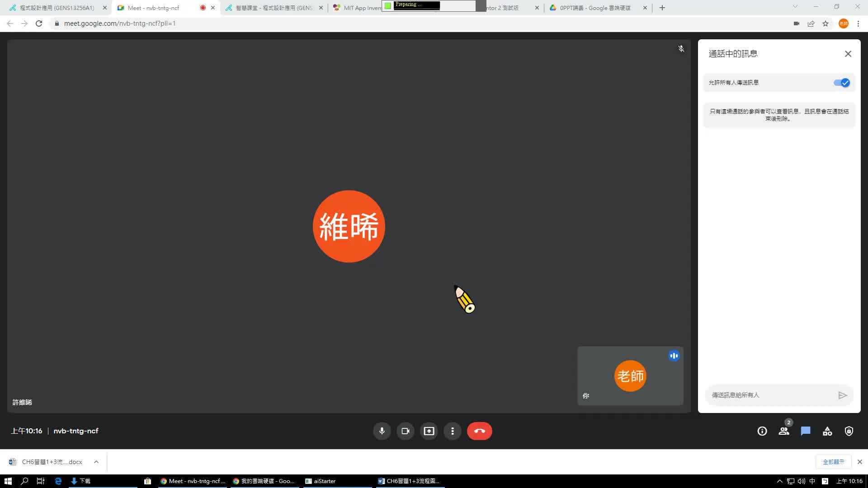Viewport: 868px width, 488px height.
Task: Click the 維晞 participant avatar
Action: [349, 226]
